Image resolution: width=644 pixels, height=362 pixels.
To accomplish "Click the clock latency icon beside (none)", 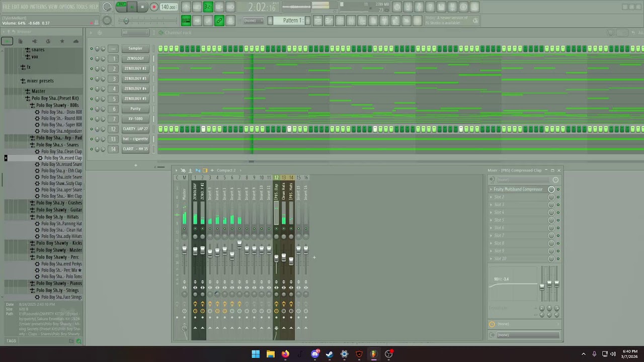I will click(492, 324).
